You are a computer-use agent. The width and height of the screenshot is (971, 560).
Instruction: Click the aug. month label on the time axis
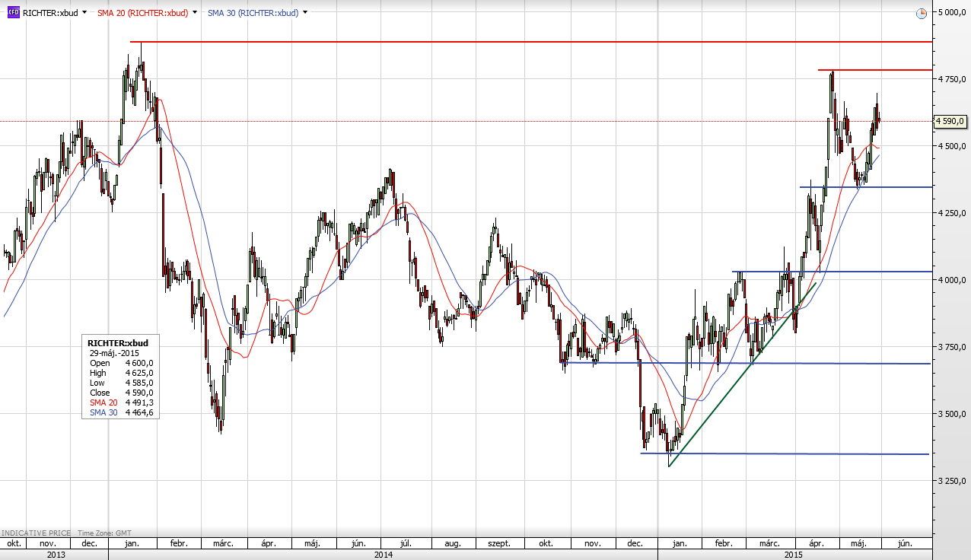pyautogui.click(x=452, y=544)
